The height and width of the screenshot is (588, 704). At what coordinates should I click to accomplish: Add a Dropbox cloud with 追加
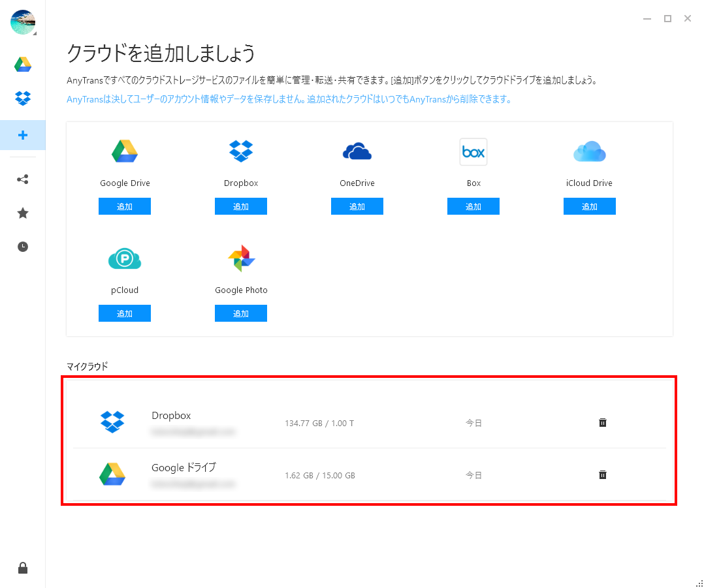[241, 206]
